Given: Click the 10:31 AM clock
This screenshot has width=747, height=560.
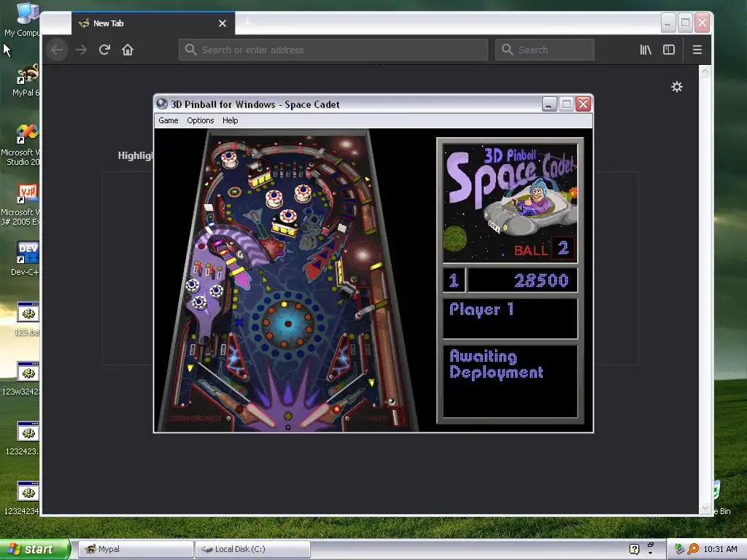Looking at the screenshot, I should point(720,549).
